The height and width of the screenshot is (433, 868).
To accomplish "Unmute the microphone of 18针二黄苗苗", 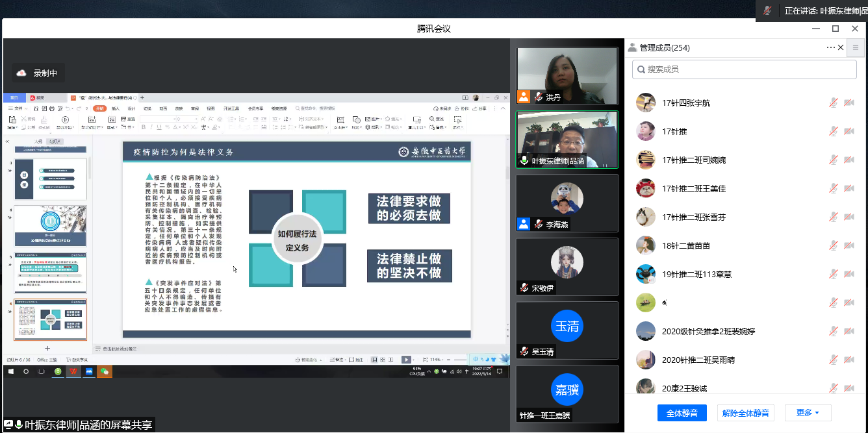I will (x=833, y=245).
